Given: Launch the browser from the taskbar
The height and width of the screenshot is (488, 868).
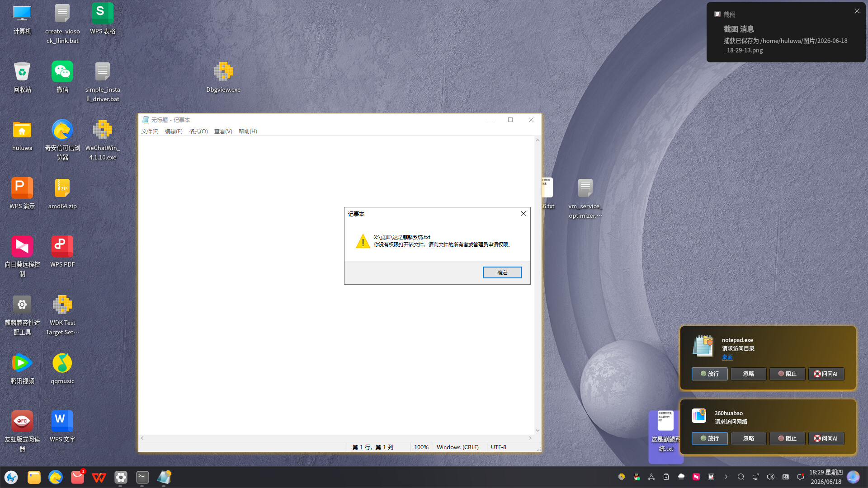Looking at the screenshot, I should 56,477.
